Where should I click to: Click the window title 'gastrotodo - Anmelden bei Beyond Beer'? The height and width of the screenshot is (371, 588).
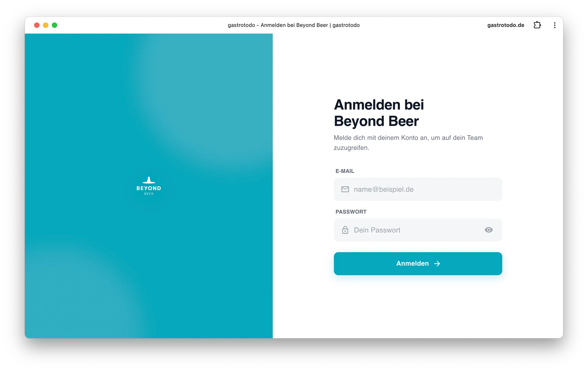(294, 25)
